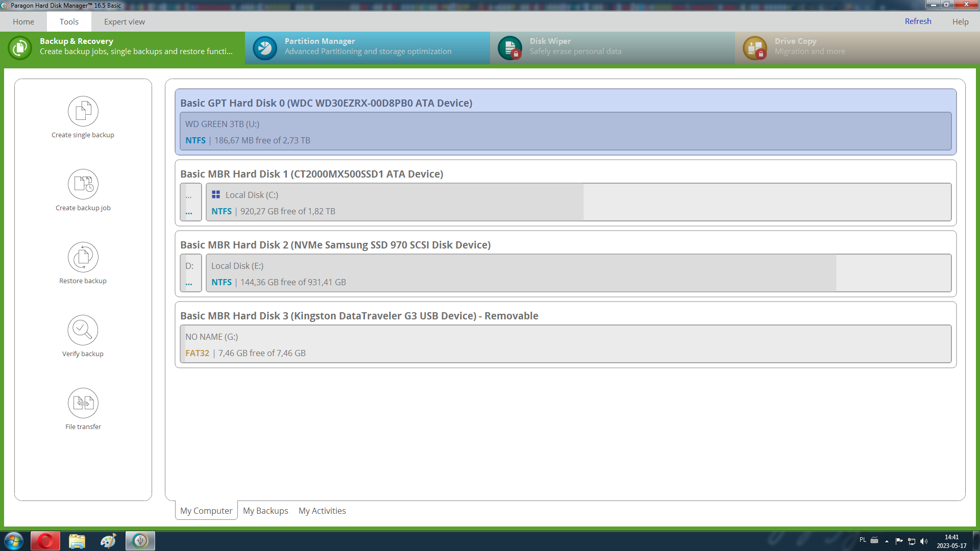Screen dimensions: 980x551
Task: Open the Expert view tab
Action: pyautogui.click(x=125, y=21)
